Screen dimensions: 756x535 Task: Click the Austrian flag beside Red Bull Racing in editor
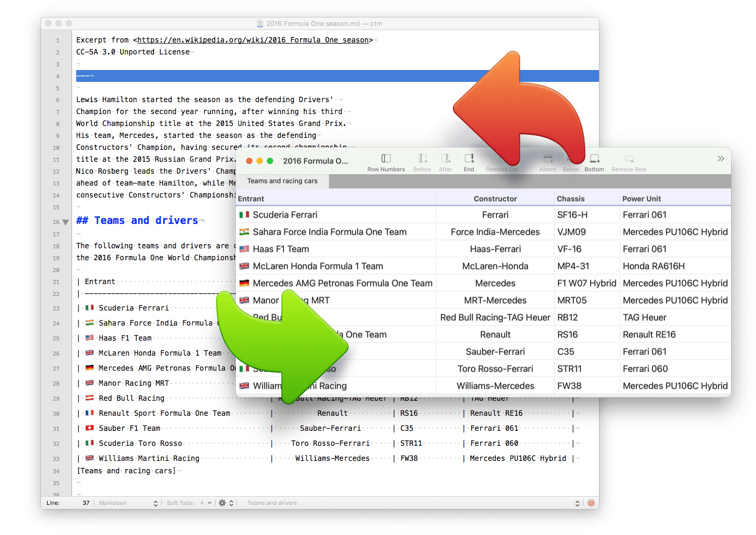pyautogui.click(x=90, y=398)
